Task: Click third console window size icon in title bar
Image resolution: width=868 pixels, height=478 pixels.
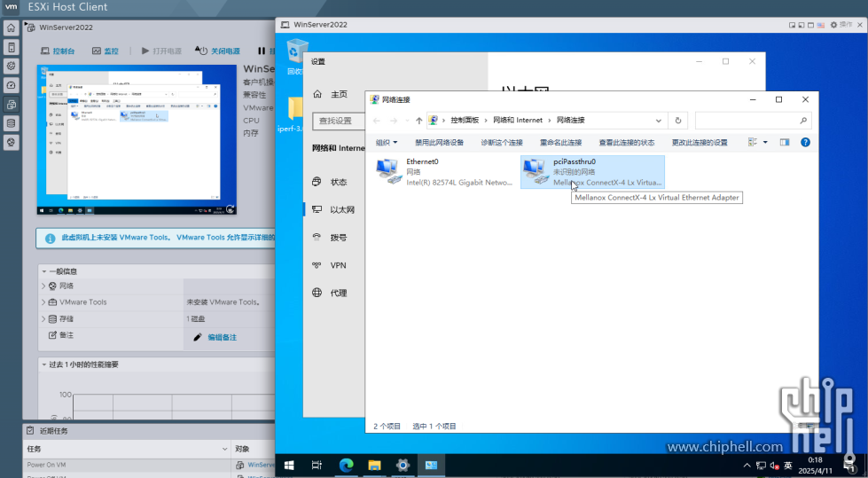Action: [811, 25]
